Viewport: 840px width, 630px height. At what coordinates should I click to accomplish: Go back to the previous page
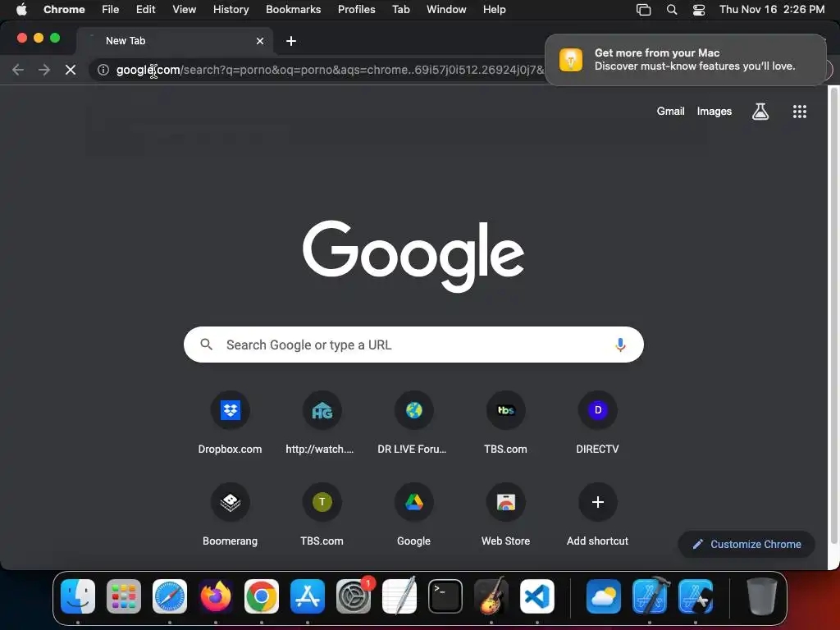pyautogui.click(x=18, y=70)
